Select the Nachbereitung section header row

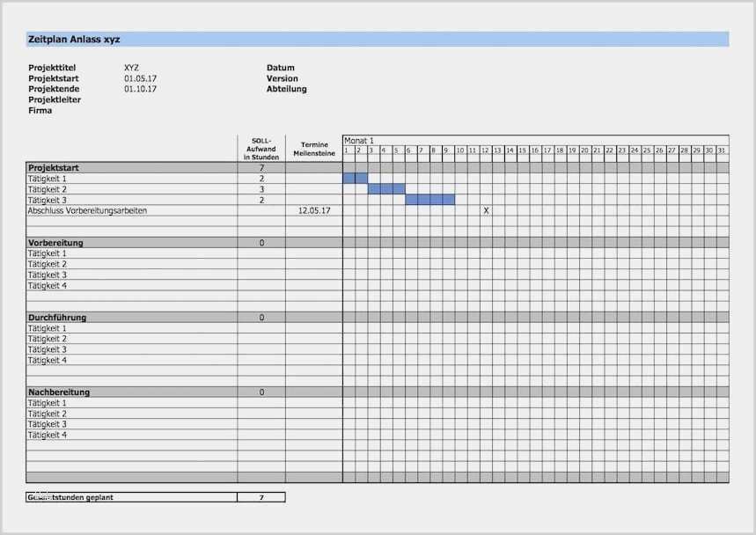click(63, 392)
